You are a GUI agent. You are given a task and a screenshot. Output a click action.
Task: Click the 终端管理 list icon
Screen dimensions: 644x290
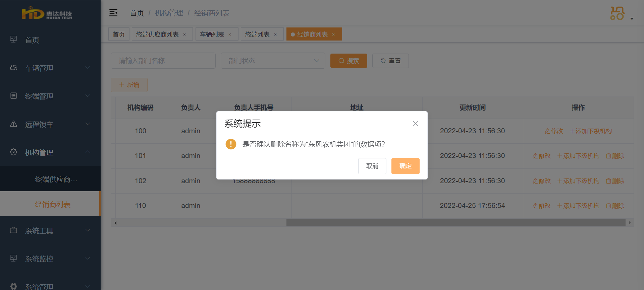pyautogui.click(x=13, y=96)
